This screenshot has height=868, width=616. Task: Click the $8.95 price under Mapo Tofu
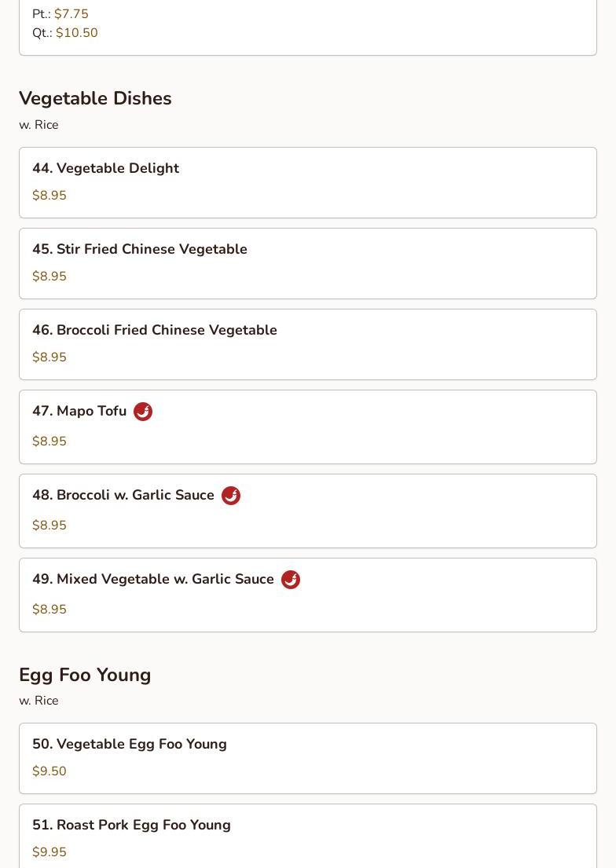coord(49,441)
